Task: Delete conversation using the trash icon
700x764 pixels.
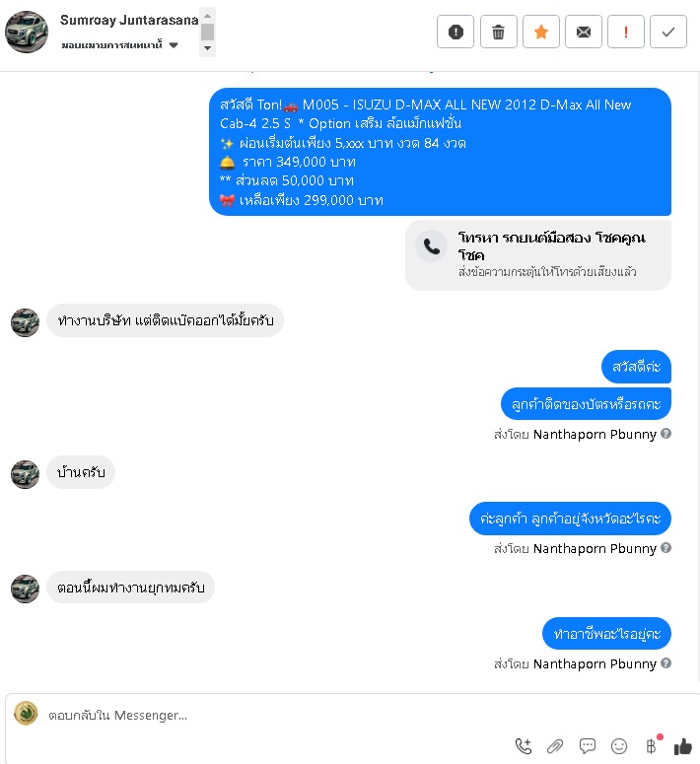Action: pyautogui.click(x=498, y=33)
